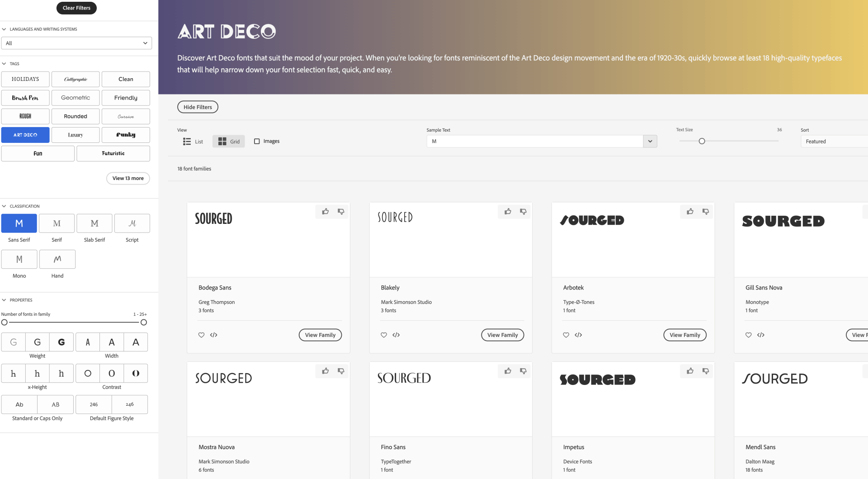Open the languages and writing systems dropdown
Screen dimensions: 868x479
pyautogui.click(x=76, y=43)
